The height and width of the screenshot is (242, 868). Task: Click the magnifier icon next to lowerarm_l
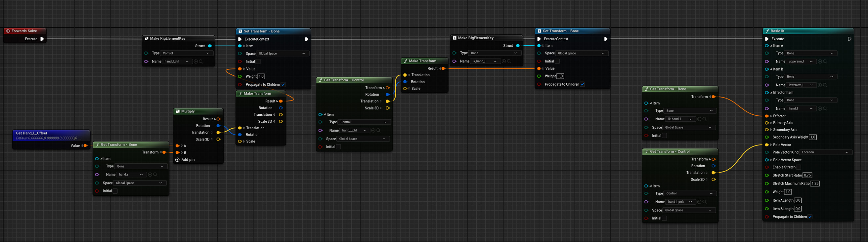click(825, 85)
